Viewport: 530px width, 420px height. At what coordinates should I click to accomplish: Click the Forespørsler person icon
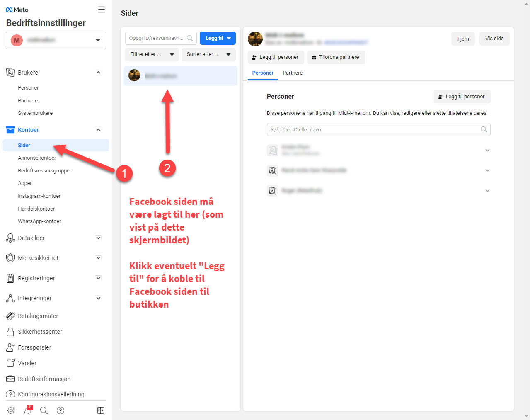pyautogui.click(x=10, y=347)
